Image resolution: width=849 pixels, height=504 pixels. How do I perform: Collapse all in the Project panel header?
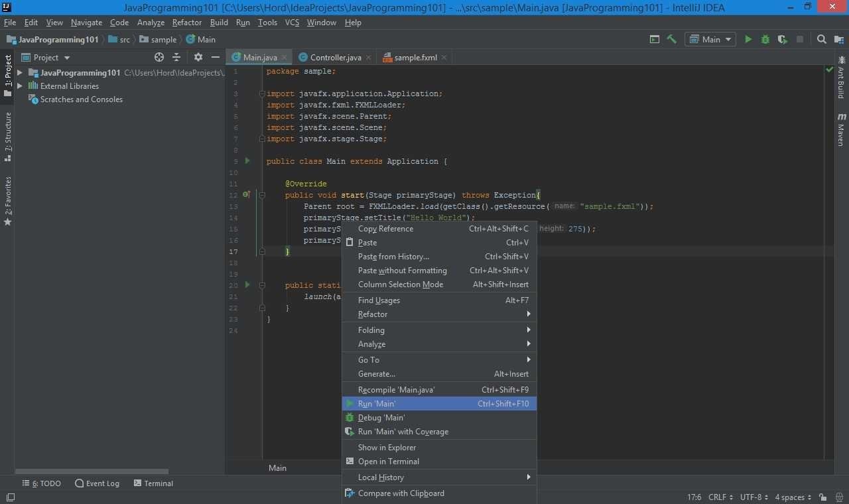(176, 58)
